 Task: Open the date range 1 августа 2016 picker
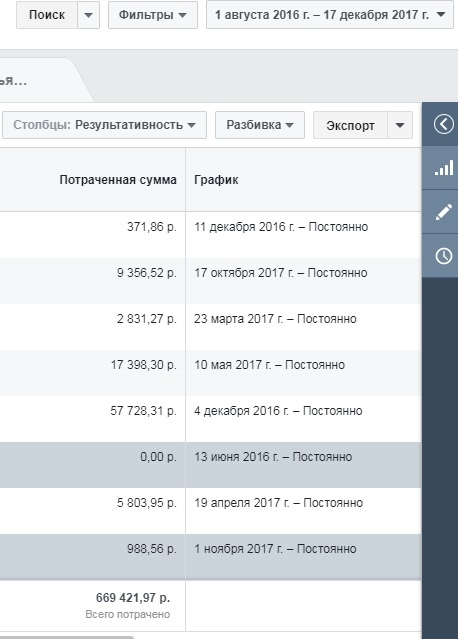pyautogui.click(x=330, y=15)
